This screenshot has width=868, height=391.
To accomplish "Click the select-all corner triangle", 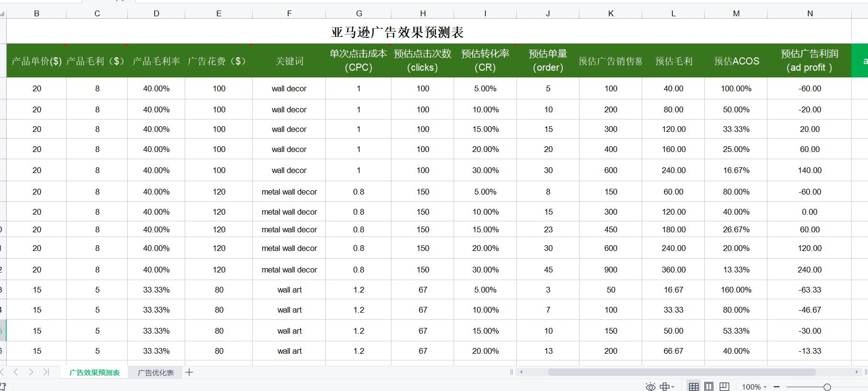I will point(2,13).
